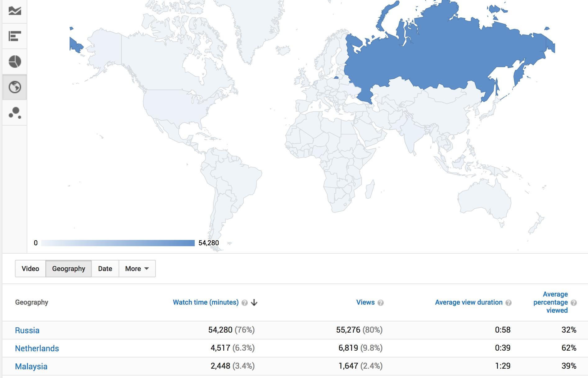Click the map legend gradient bar
588x378 pixels.
[118, 243]
